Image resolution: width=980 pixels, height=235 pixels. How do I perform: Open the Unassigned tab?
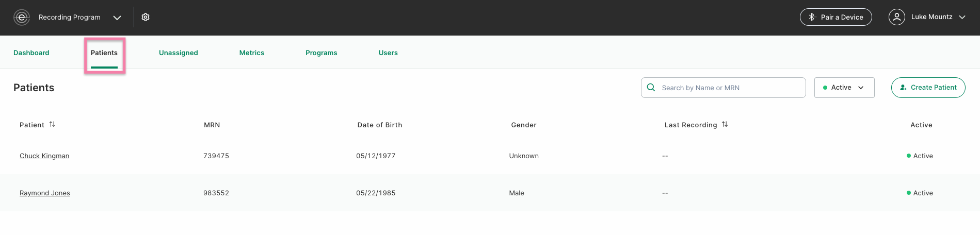[178, 53]
